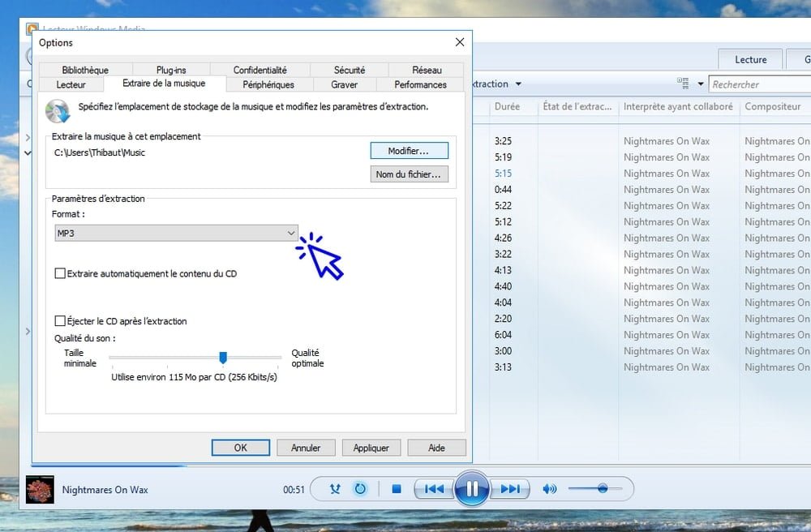The image size is (811, 532).
Task: Enable Extraire automatiquement le contenu du CD
Action: click(60, 273)
